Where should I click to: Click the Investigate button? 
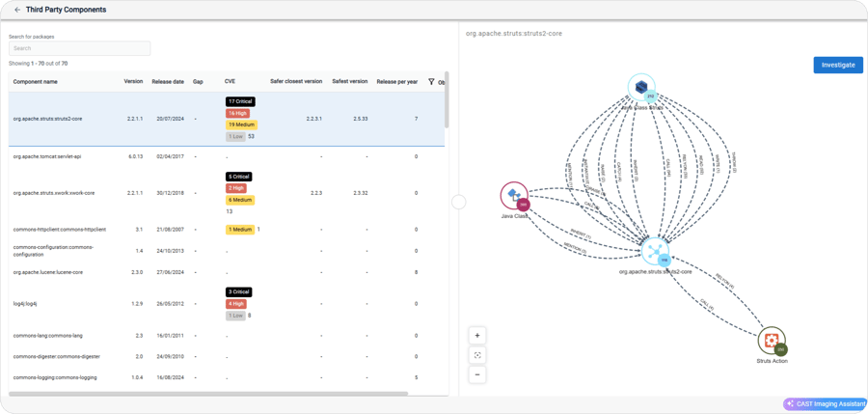838,65
